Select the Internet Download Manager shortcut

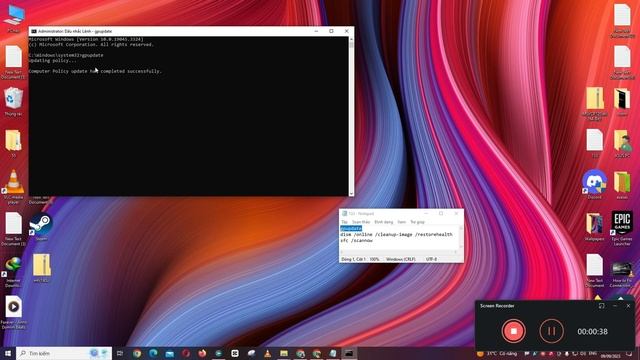13,271
